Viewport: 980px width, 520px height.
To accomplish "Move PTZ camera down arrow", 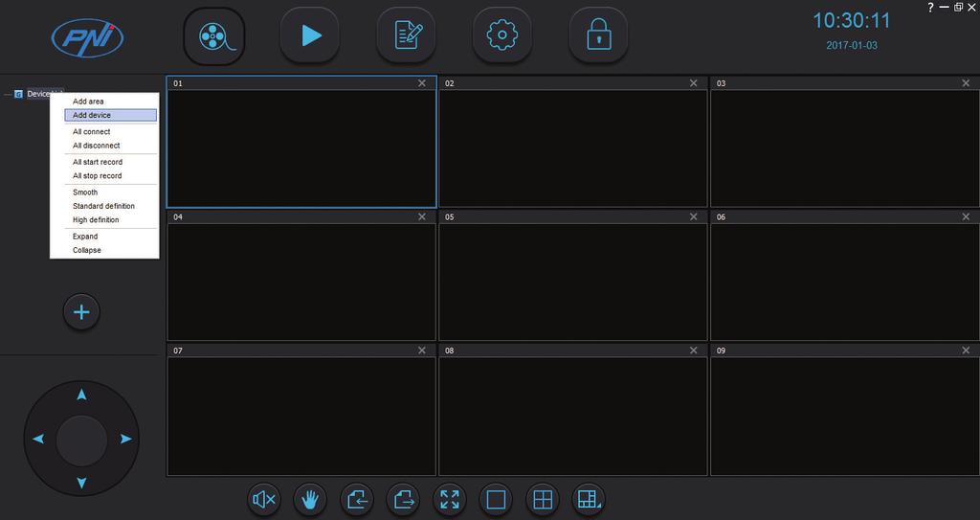I will (x=81, y=483).
